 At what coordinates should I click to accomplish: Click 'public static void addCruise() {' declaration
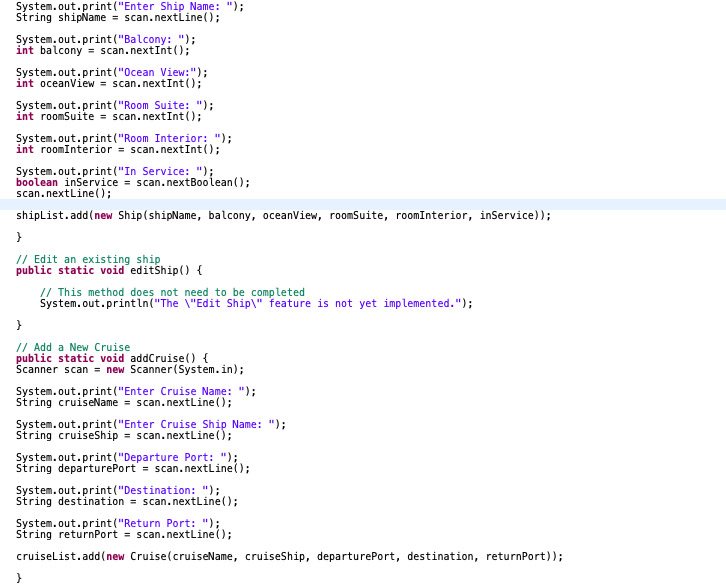pos(113,358)
